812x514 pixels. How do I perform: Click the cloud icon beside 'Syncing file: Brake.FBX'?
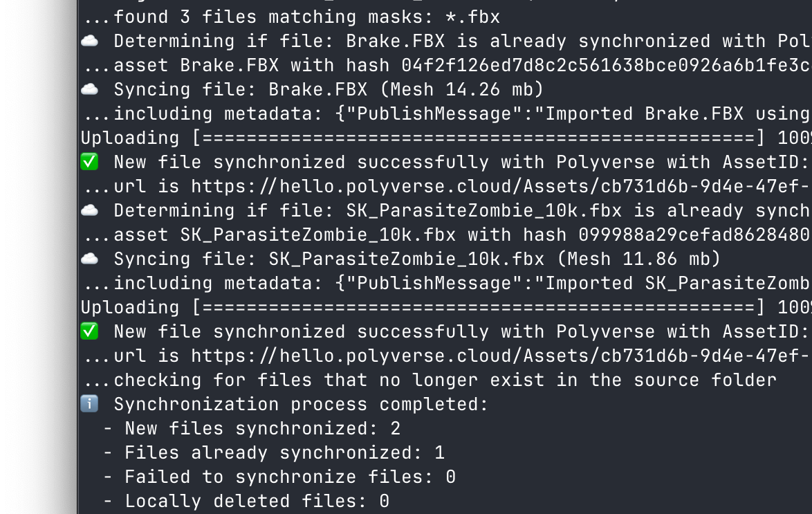90,89
